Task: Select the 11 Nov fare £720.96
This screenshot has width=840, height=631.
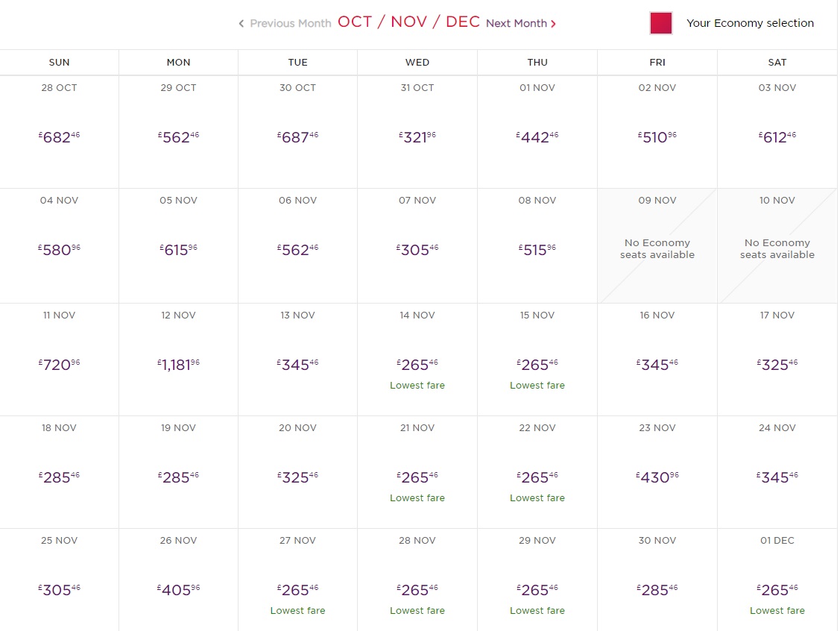Action: (x=59, y=365)
